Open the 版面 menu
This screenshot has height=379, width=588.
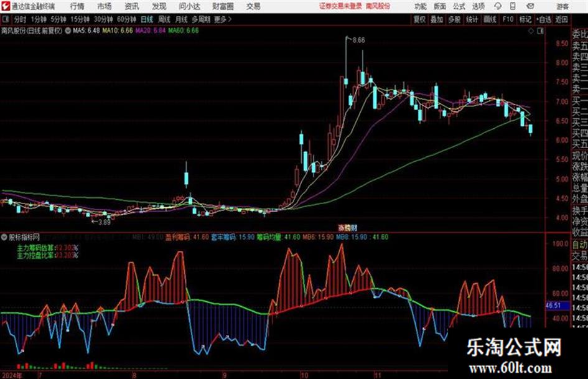(x=439, y=6)
